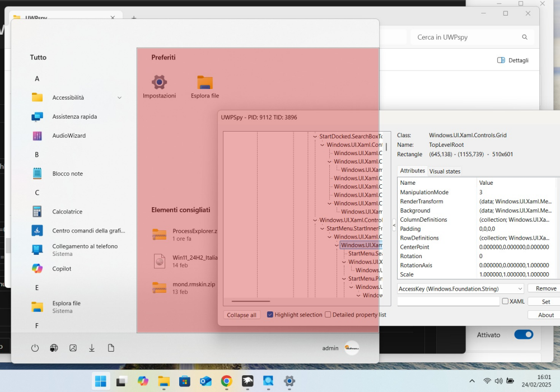Image resolution: width=560 pixels, height=392 pixels.
Task: Switch to the Visual states tab
Action: click(445, 171)
